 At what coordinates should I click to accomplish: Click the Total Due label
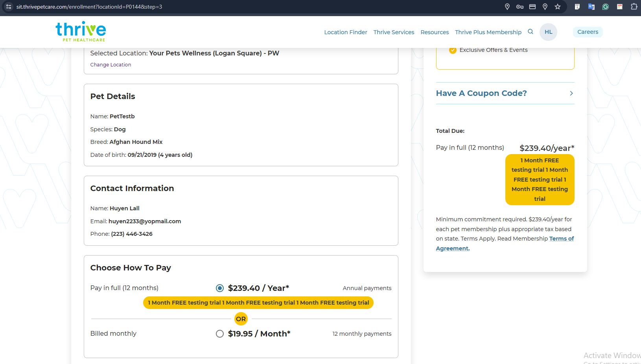coord(450,131)
